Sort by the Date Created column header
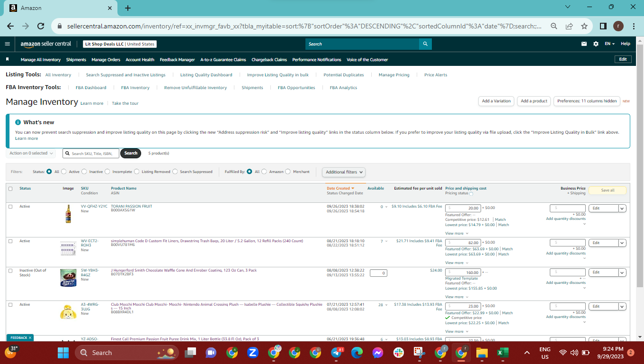 click(x=340, y=188)
